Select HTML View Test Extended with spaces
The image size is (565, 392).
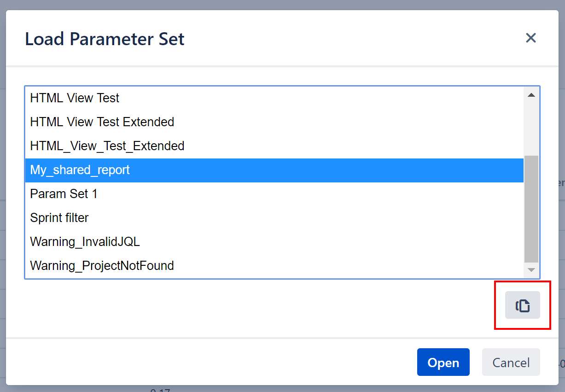[x=102, y=122]
